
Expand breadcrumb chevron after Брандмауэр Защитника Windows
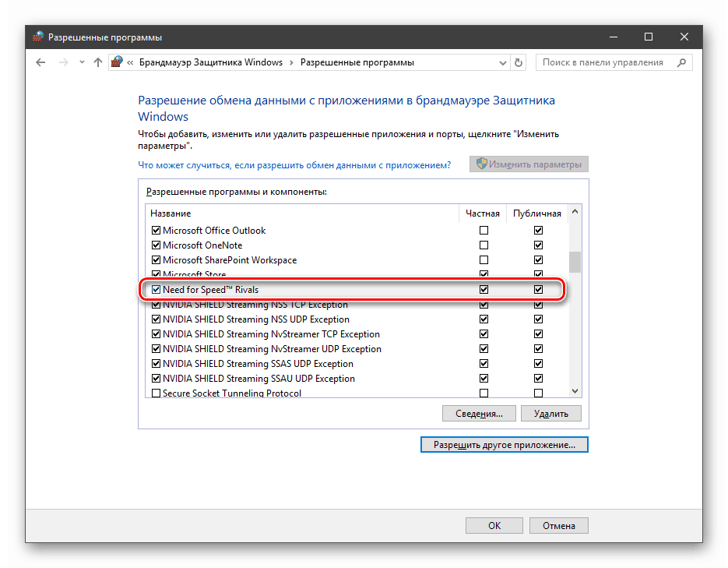coord(291,62)
